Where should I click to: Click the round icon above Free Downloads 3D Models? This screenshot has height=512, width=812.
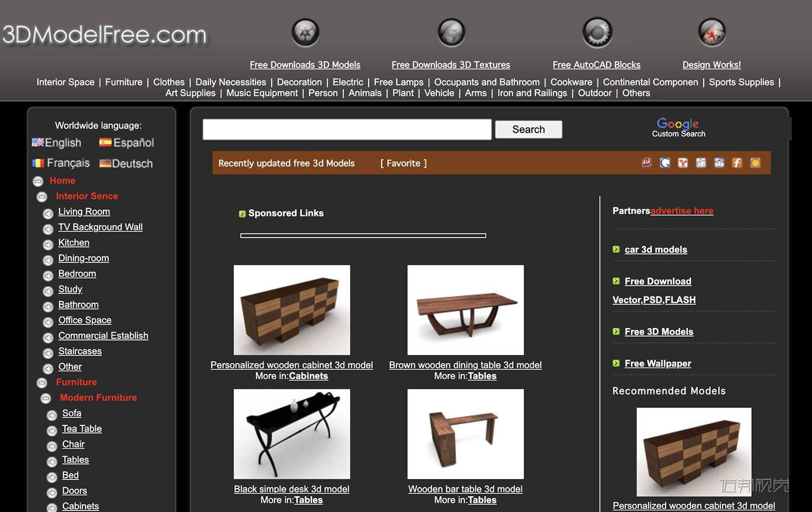coord(305,32)
